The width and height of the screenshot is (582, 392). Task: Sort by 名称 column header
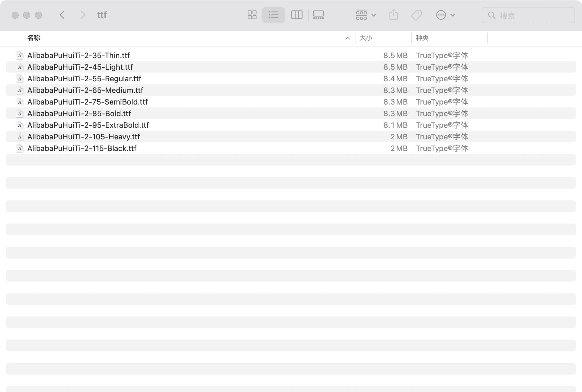pos(34,38)
